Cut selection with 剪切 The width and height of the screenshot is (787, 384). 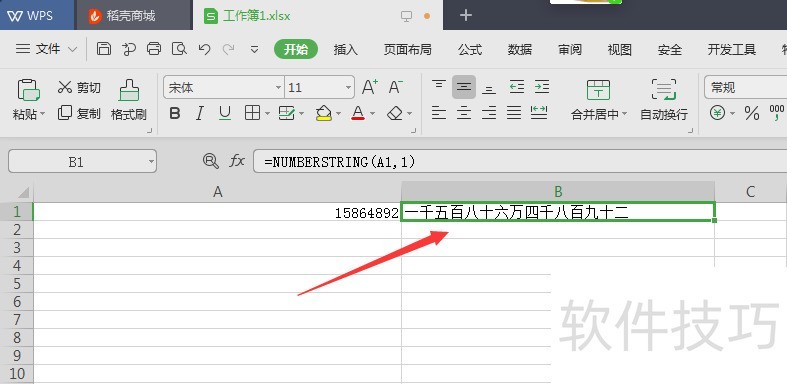[x=79, y=87]
